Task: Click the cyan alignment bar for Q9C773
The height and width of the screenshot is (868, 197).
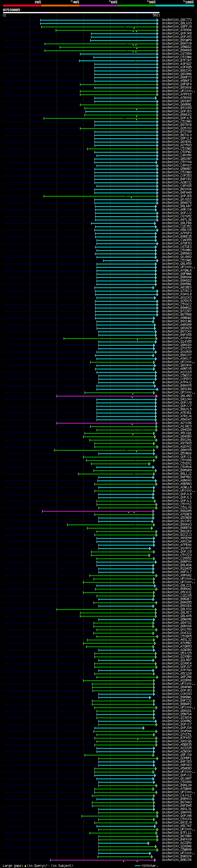Action: (99, 20)
